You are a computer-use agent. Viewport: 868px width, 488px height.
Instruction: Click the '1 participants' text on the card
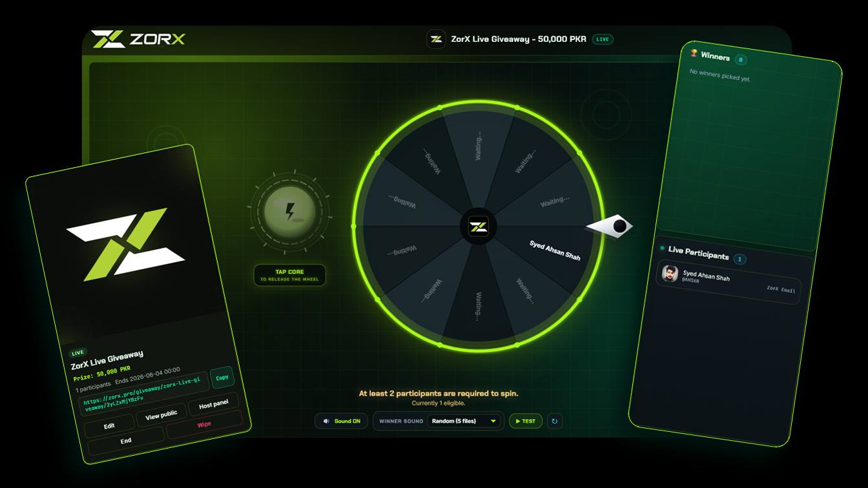(93, 386)
